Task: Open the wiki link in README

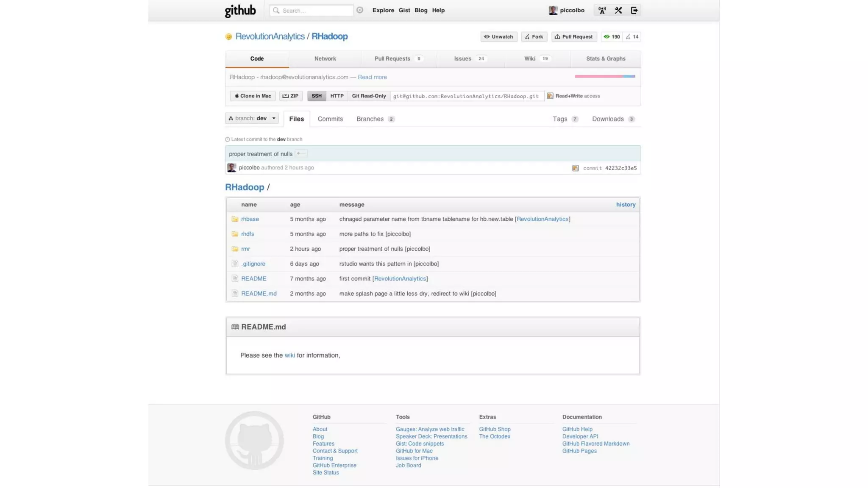Action: coord(289,355)
